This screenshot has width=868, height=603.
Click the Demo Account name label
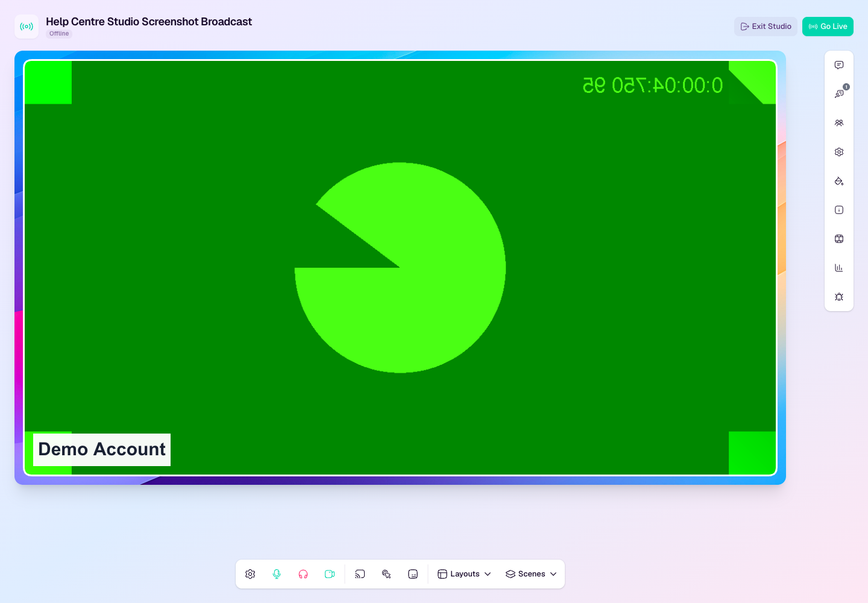102,450
